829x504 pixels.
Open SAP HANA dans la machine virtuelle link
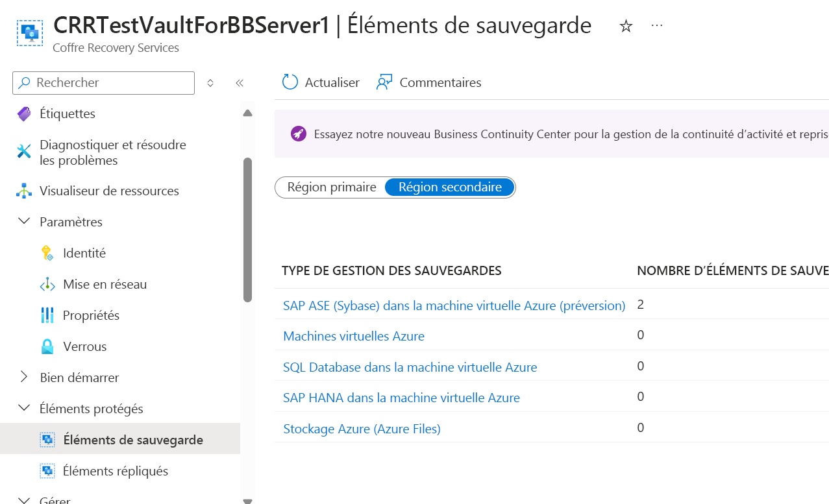(x=402, y=398)
